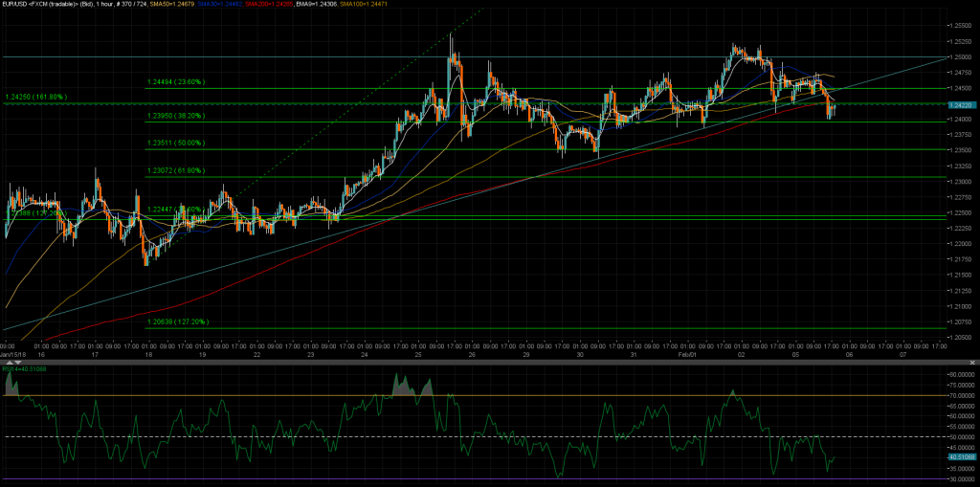
Task: Select the 38.20% Fibonacci level label
Action: pyautogui.click(x=175, y=116)
